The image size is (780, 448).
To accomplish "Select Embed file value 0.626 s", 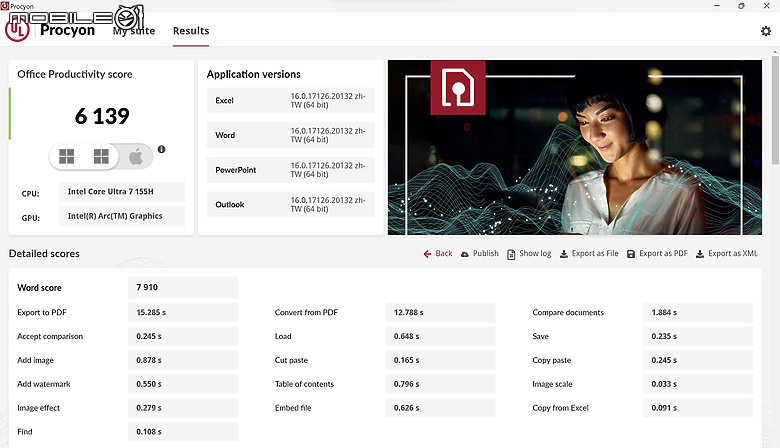I will (441, 408).
